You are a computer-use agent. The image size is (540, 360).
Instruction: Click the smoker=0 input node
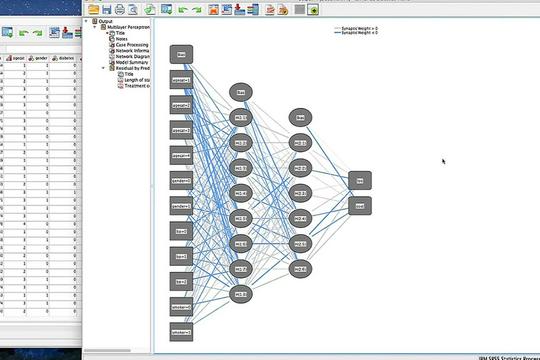(x=181, y=307)
